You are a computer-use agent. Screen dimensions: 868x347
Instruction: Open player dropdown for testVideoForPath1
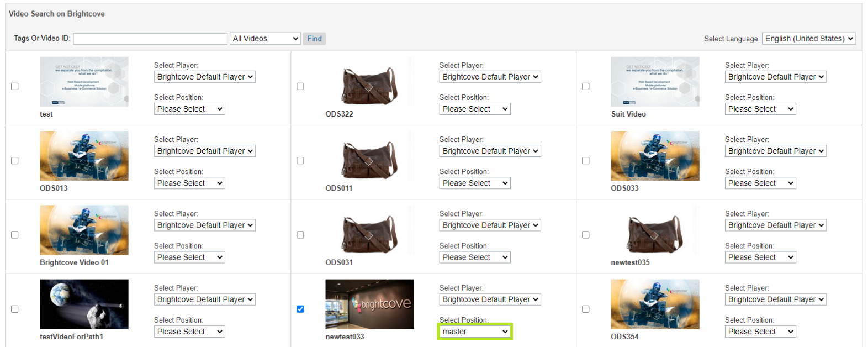click(x=204, y=299)
